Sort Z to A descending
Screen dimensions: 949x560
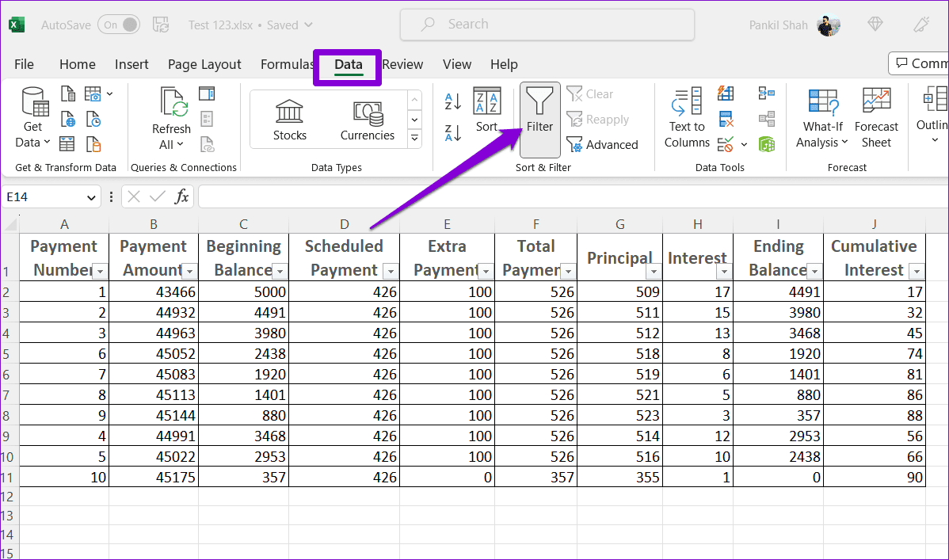(x=452, y=132)
